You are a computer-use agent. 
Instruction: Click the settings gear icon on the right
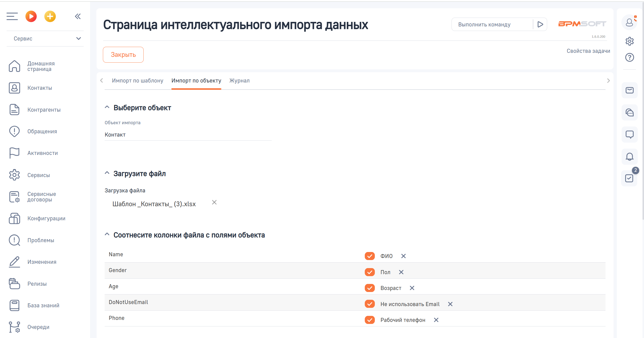tap(629, 41)
